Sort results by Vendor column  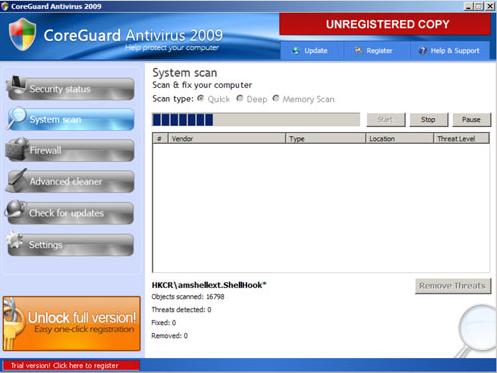click(227, 139)
